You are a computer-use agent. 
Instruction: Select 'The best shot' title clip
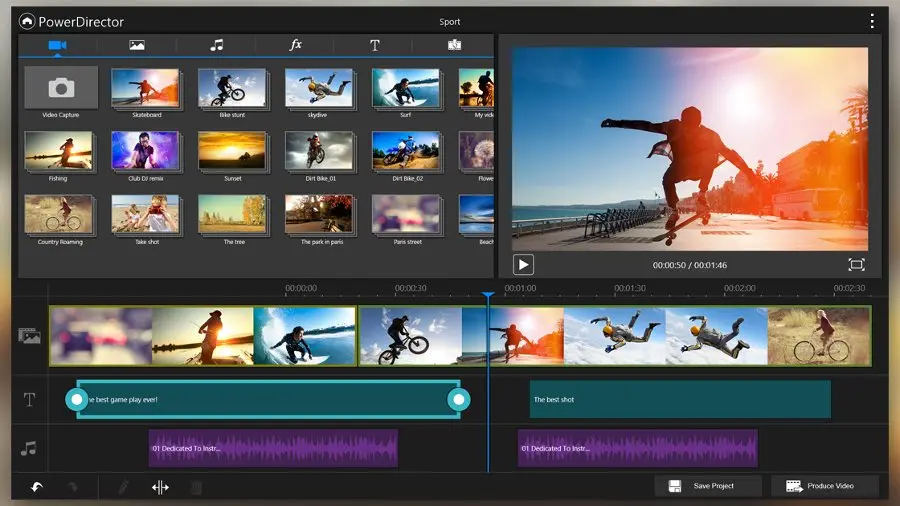click(x=680, y=399)
